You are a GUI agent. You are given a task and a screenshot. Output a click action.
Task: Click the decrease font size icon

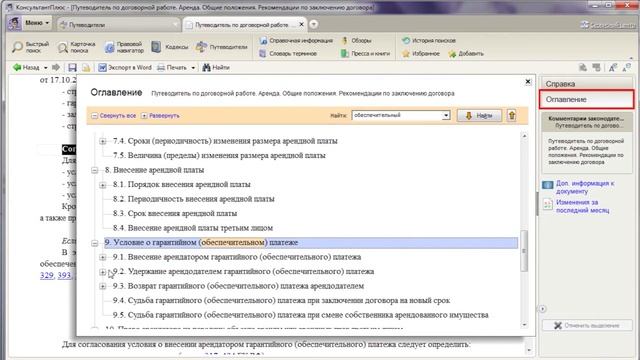point(627,68)
